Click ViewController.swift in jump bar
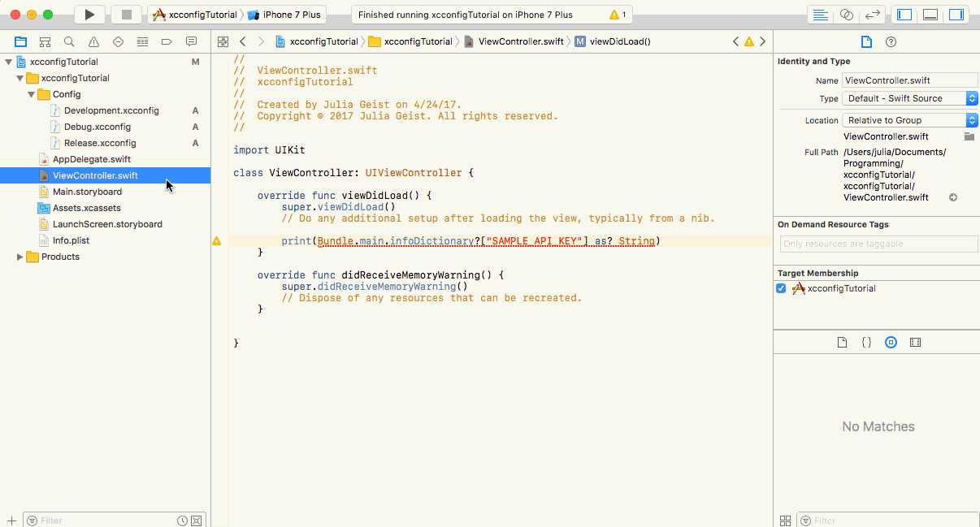The image size is (980, 527). 514,41
